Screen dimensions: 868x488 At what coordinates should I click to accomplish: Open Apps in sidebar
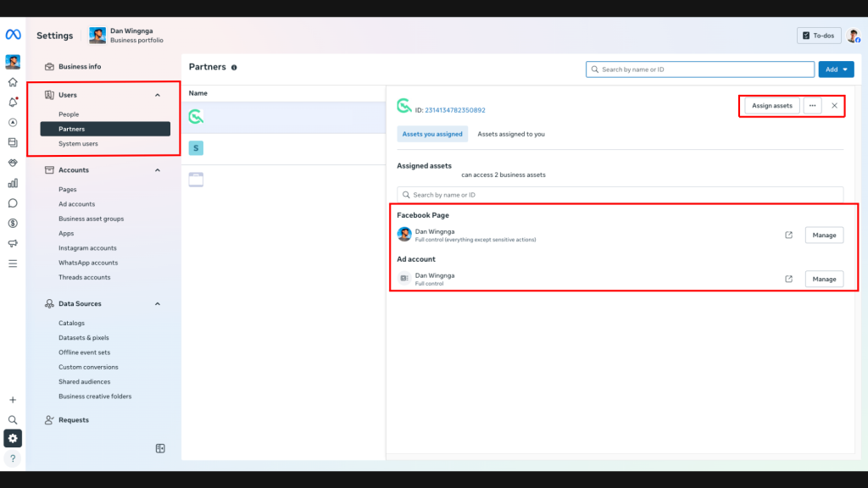click(x=66, y=234)
